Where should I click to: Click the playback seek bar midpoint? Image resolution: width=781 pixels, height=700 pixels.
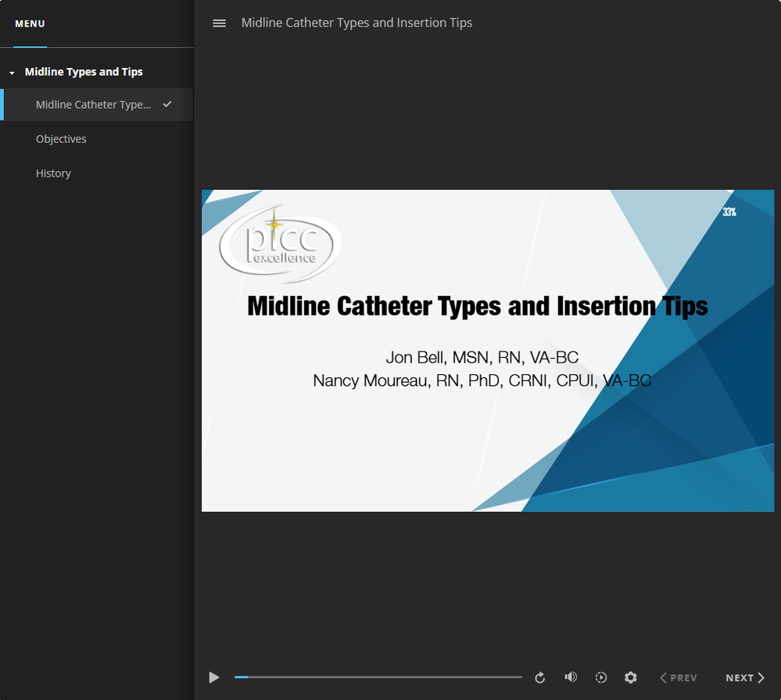[x=378, y=677]
